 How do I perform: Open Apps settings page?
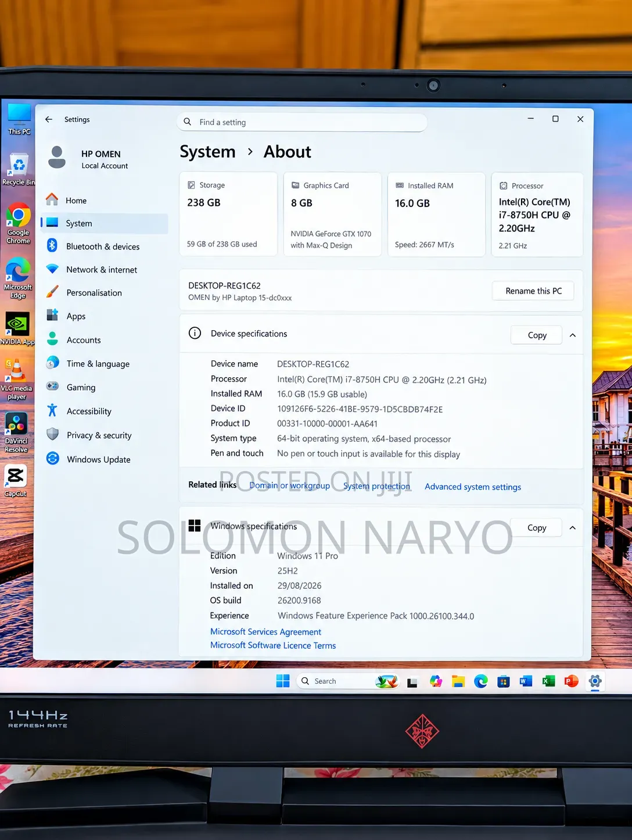tap(105, 316)
